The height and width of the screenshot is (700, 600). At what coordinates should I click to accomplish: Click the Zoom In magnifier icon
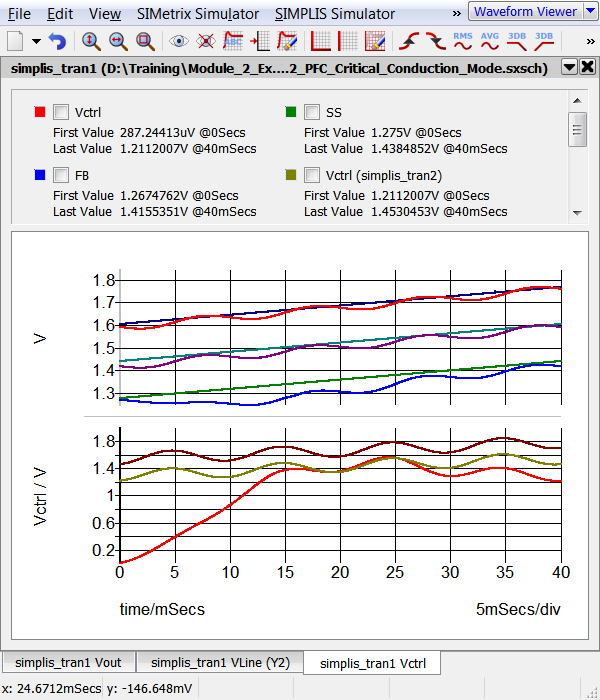point(91,41)
